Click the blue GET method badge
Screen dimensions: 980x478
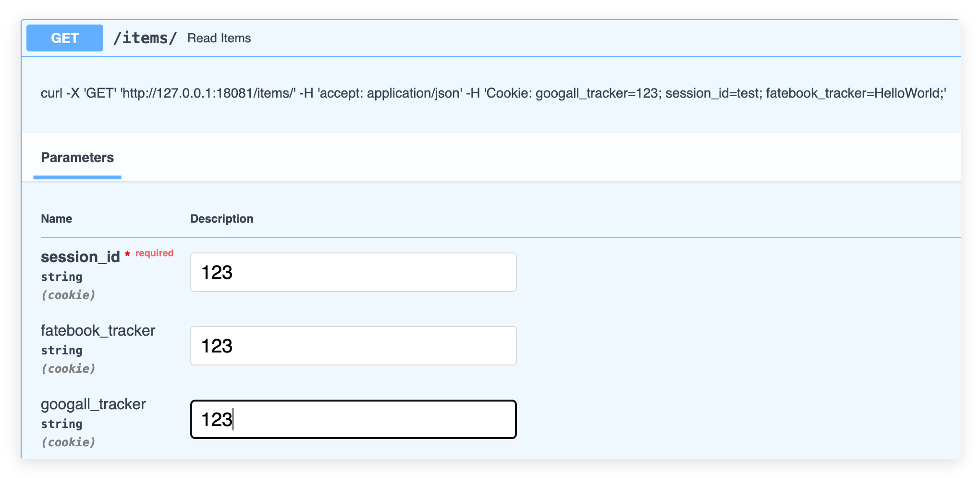pyautogui.click(x=65, y=38)
